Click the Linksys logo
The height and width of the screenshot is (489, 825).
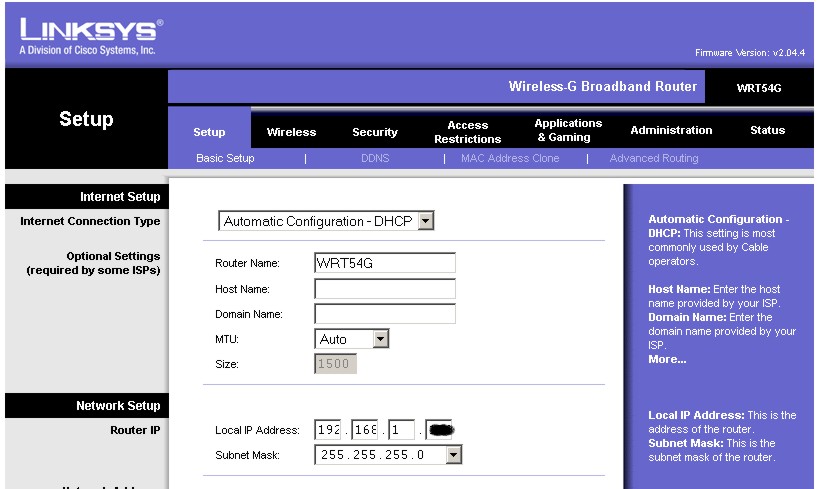(92, 37)
